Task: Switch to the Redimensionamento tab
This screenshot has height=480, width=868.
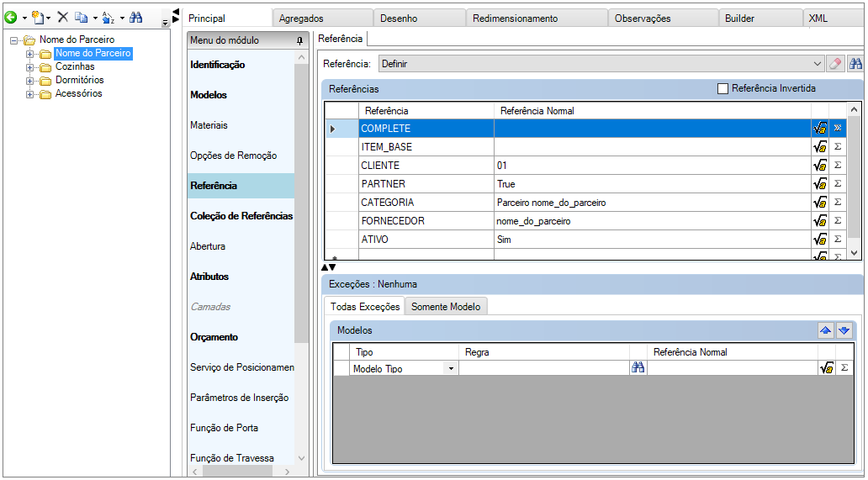Action: (516, 18)
